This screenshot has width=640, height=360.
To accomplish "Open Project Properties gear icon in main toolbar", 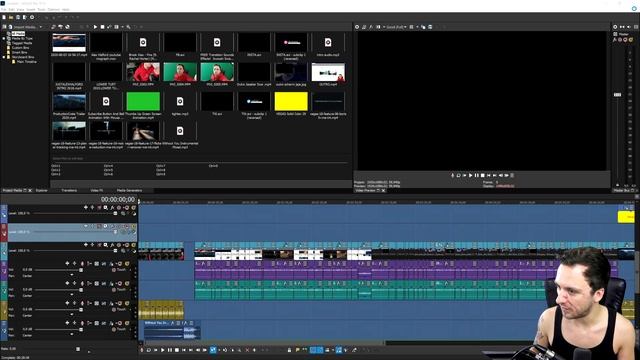I will click(32, 17).
